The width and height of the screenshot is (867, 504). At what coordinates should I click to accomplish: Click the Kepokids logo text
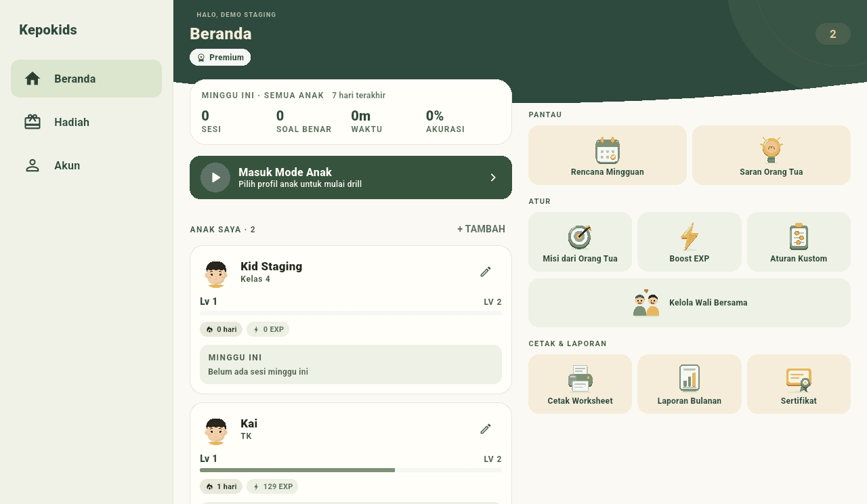pyautogui.click(x=48, y=30)
